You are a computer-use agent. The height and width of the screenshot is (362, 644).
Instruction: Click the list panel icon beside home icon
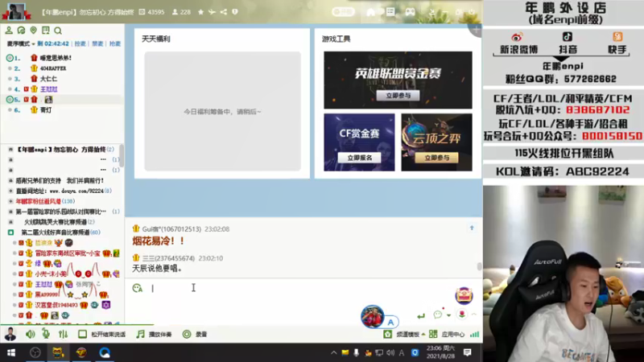390,12
